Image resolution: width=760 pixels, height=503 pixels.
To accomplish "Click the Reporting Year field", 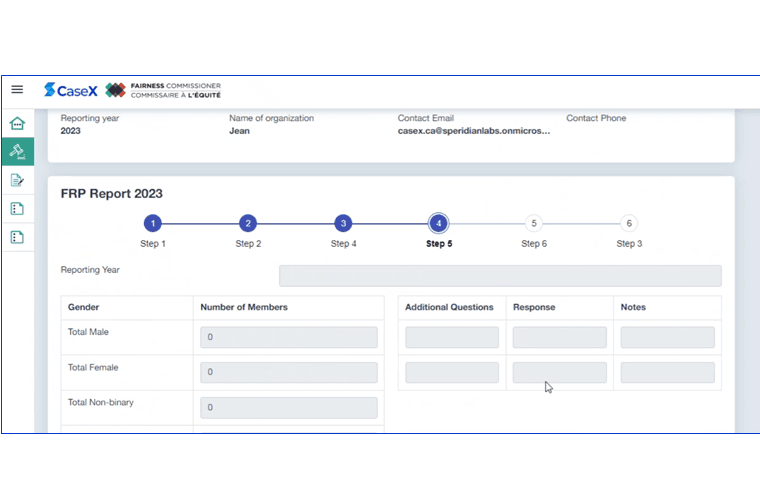I will tap(500, 276).
